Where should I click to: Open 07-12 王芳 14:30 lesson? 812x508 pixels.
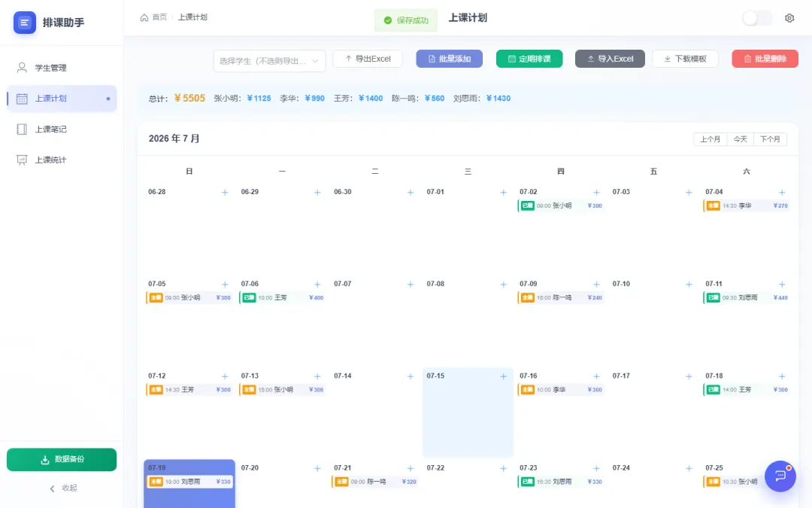pyautogui.click(x=189, y=390)
